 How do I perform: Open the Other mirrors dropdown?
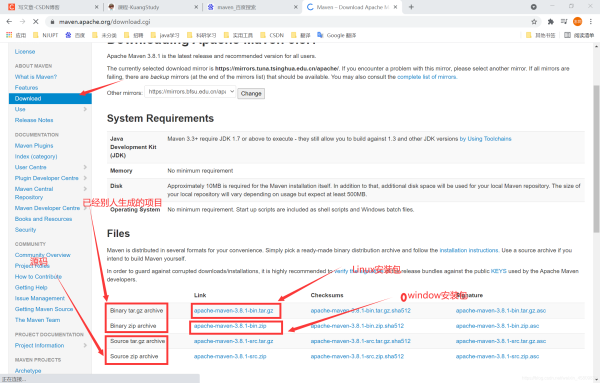190,92
